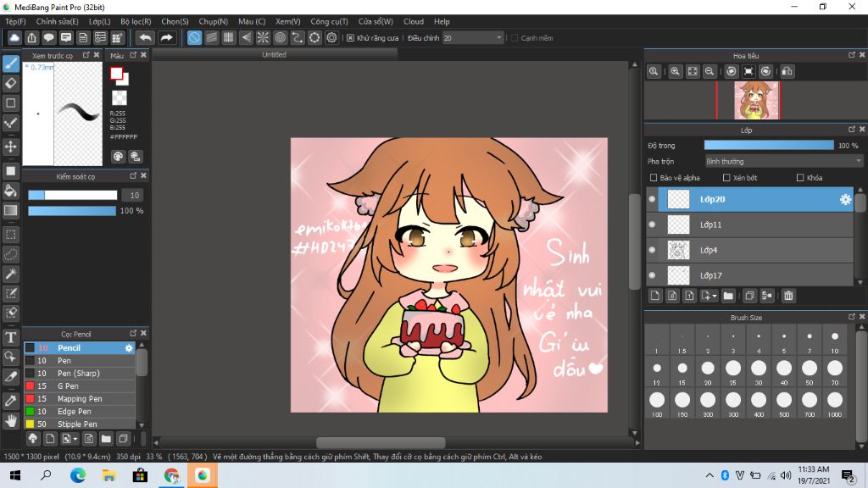868x488 pixels.
Task: Toggle Khử răng cưa checkbox
Action: (350, 38)
